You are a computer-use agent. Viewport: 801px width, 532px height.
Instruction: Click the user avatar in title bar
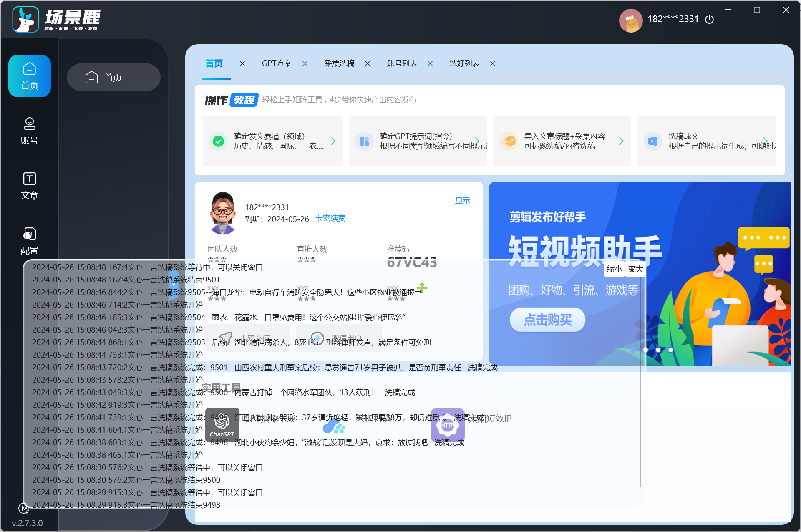[631, 20]
